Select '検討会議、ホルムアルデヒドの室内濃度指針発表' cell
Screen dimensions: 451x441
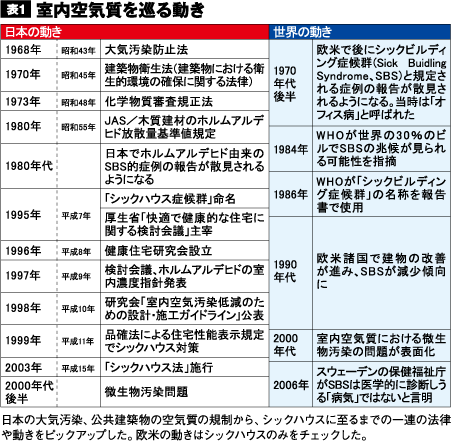click(x=185, y=276)
